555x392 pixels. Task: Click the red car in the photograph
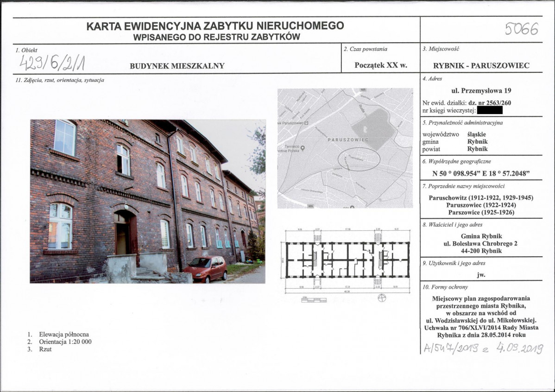pyautogui.click(x=205, y=269)
